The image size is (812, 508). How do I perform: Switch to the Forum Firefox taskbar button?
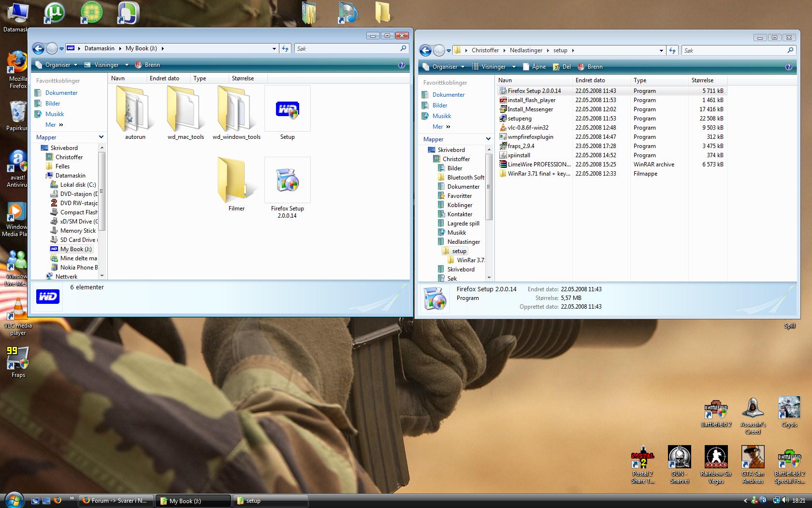tap(116, 501)
